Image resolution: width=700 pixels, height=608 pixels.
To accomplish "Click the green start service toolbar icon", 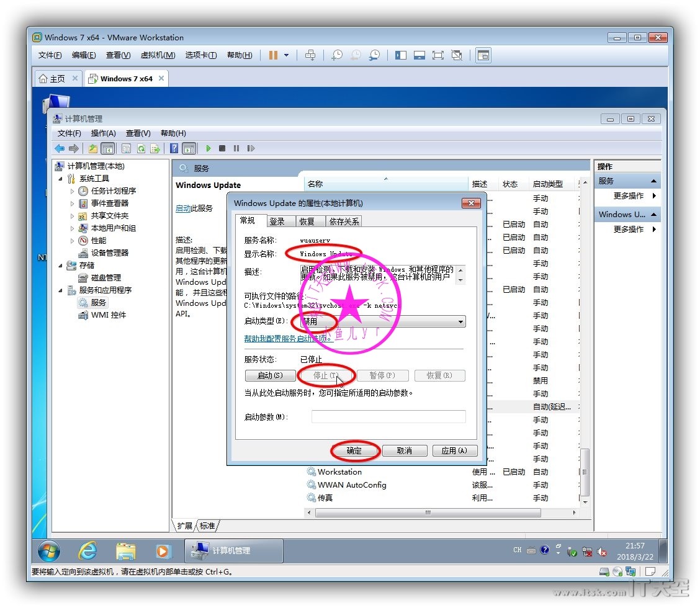I will coord(209,148).
